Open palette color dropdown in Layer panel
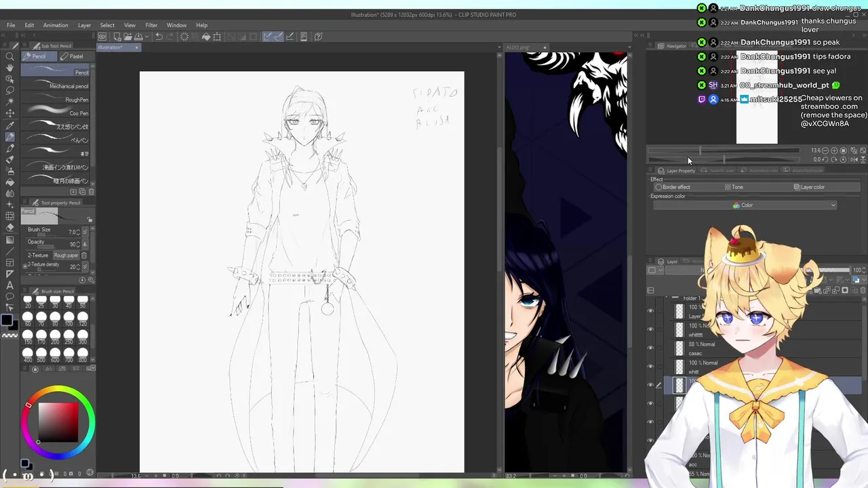The width and height of the screenshot is (868, 488). 654,270
